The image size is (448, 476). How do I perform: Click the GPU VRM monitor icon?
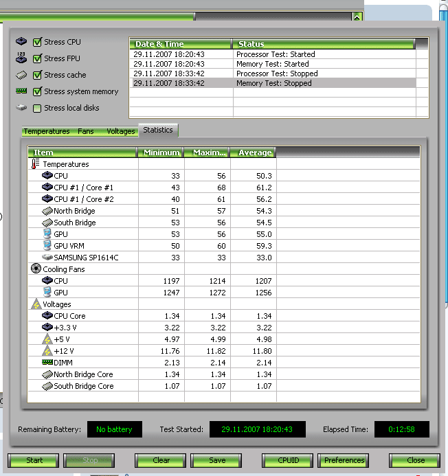tap(47, 245)
